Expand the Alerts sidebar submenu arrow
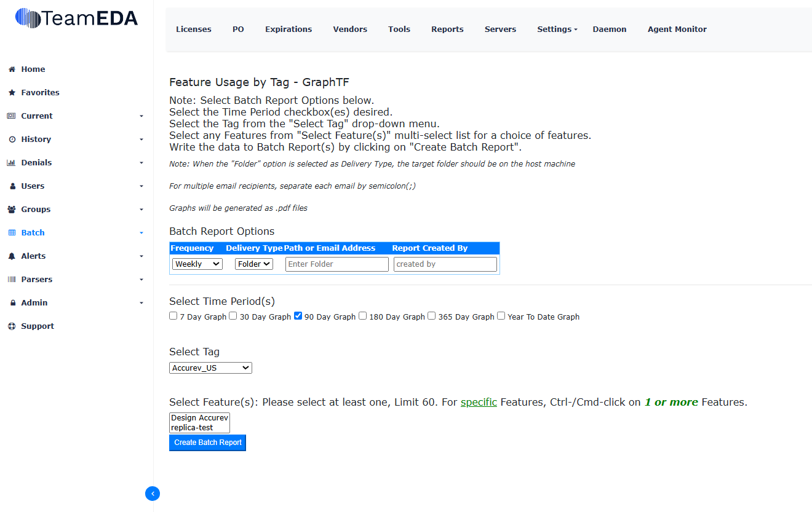The image size is (812, 512). 141,256
